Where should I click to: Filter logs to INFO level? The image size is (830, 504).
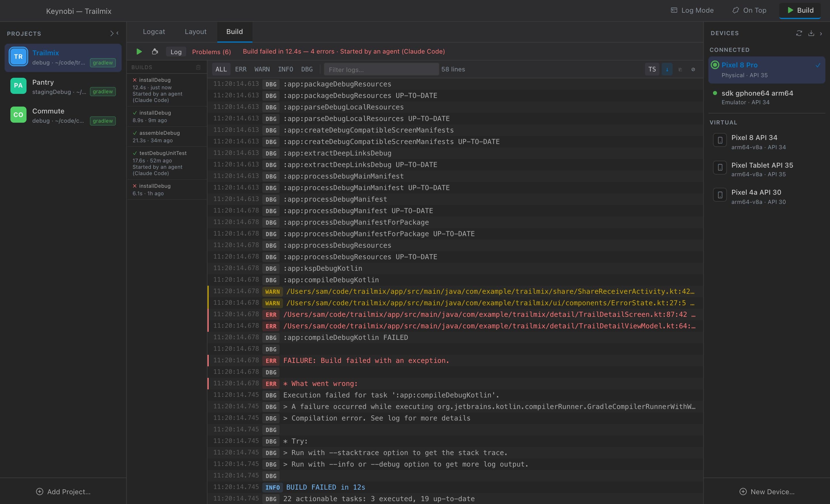(x=285, y=69)
